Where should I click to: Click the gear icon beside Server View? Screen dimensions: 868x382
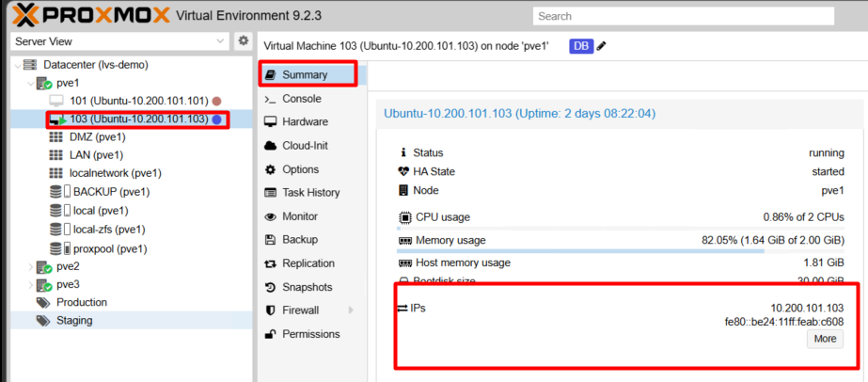[x=243, y=41]
